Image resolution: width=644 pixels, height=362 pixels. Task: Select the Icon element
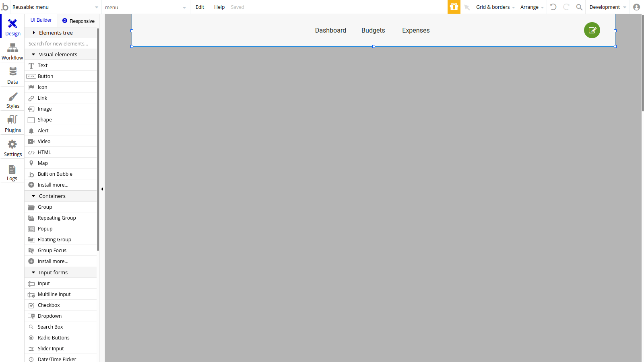(x=61, y=87)
